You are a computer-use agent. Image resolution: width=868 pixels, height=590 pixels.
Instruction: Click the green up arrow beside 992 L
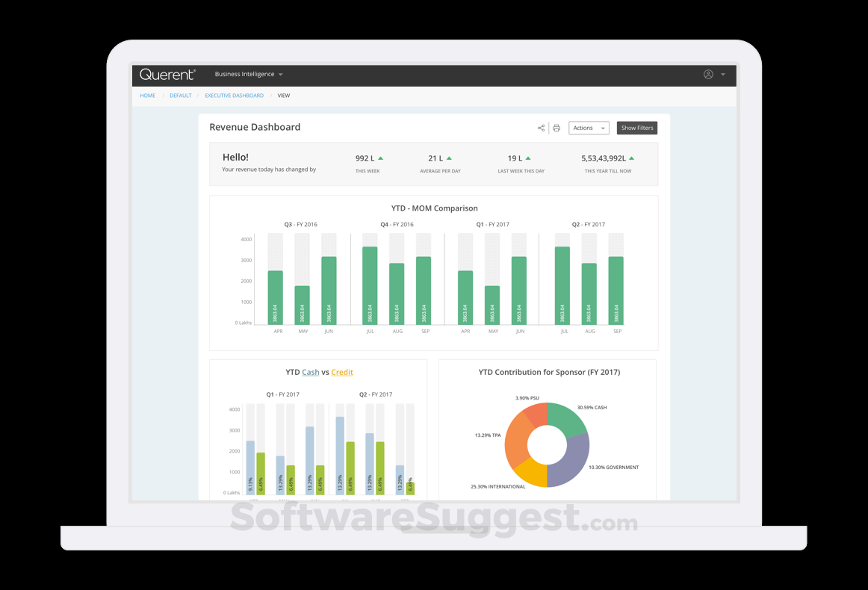click(x=379, y=157)
